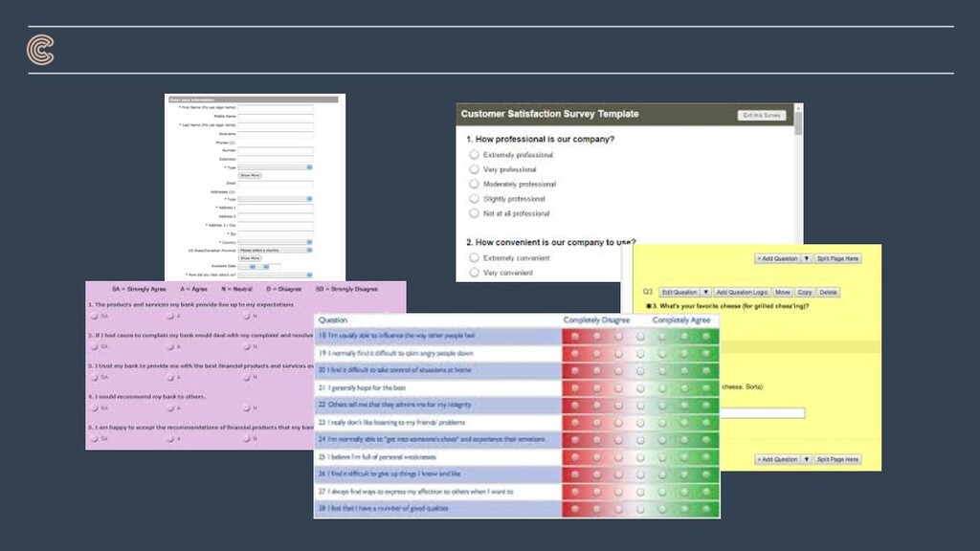Click the 'Exit this Survey' button
Screen dimensions: 980x551
click(762, 116)
